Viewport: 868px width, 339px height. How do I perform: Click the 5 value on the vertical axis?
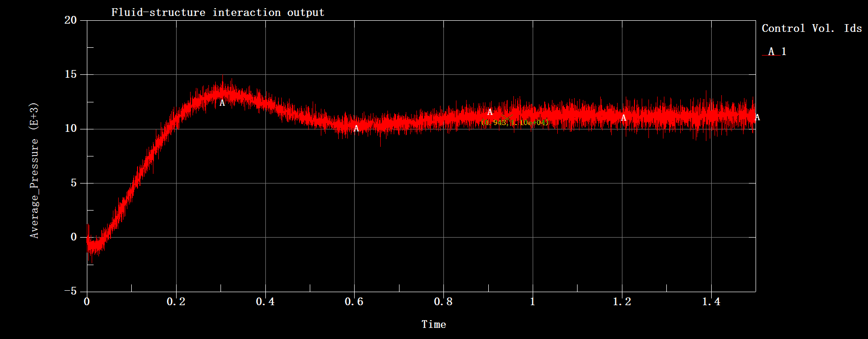click(x=73, y=183)
